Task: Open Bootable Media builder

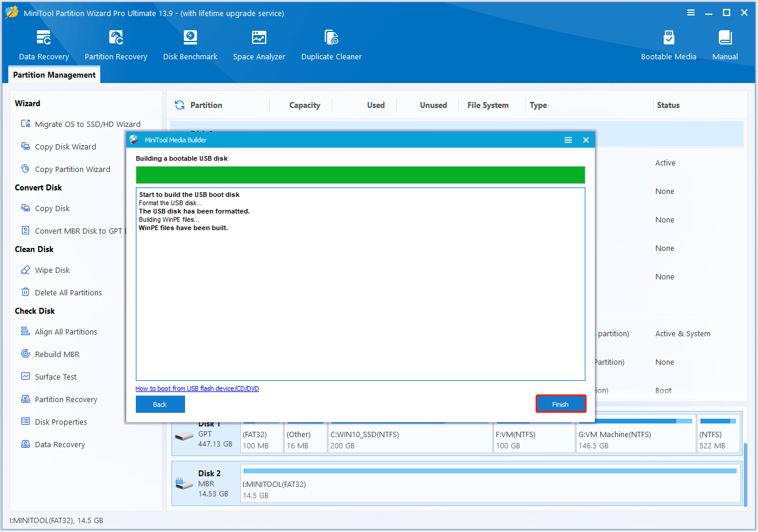Action: 668,46
